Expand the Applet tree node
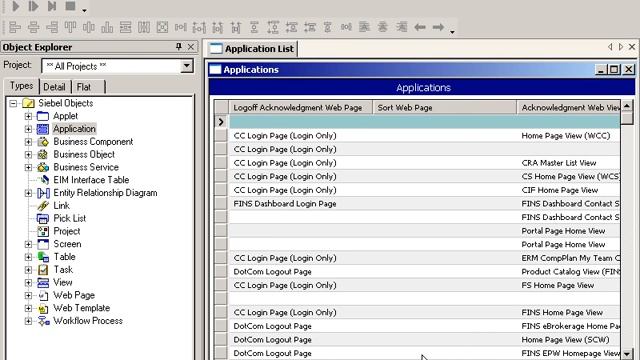This screenshot has height=360, width=640. click(x=28, y=116)
